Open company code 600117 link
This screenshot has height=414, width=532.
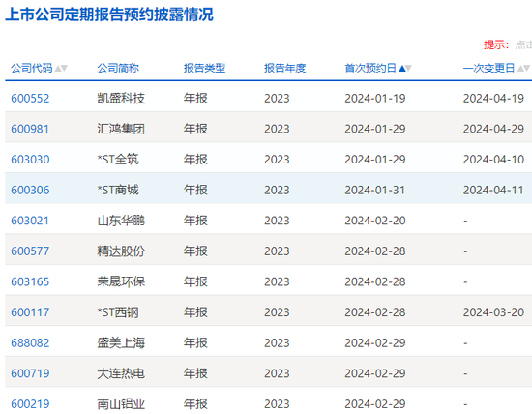[30, 312]
